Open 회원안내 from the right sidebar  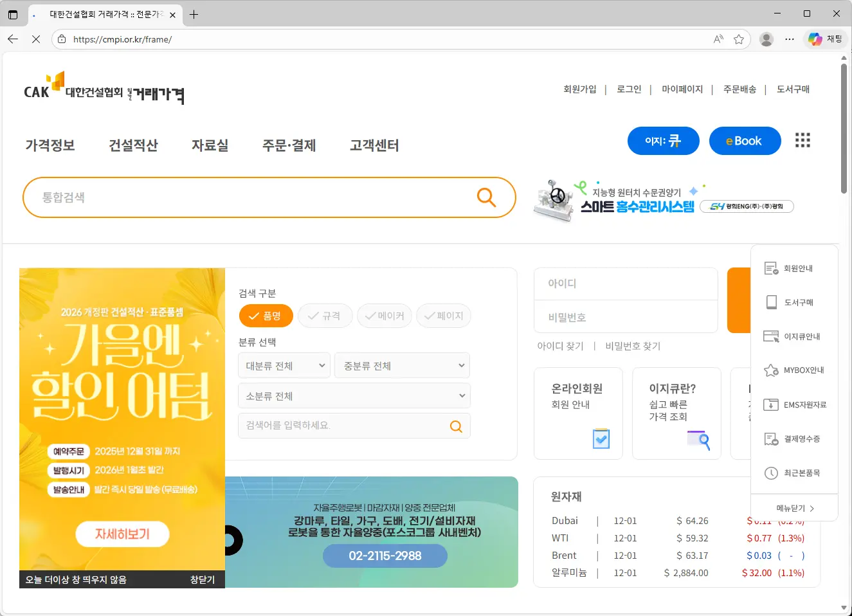(x=794, y=268)
